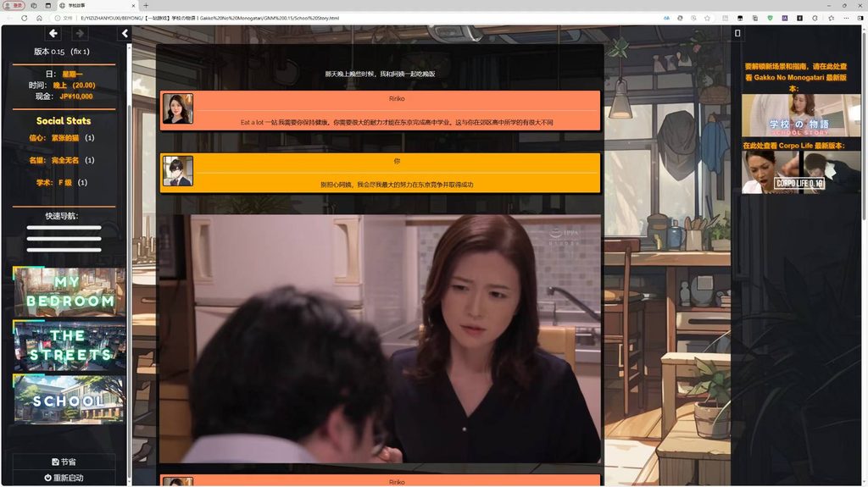This screenshot has height=487, width=868.
Task: Open browser settings and more menu
Action: 847,18
